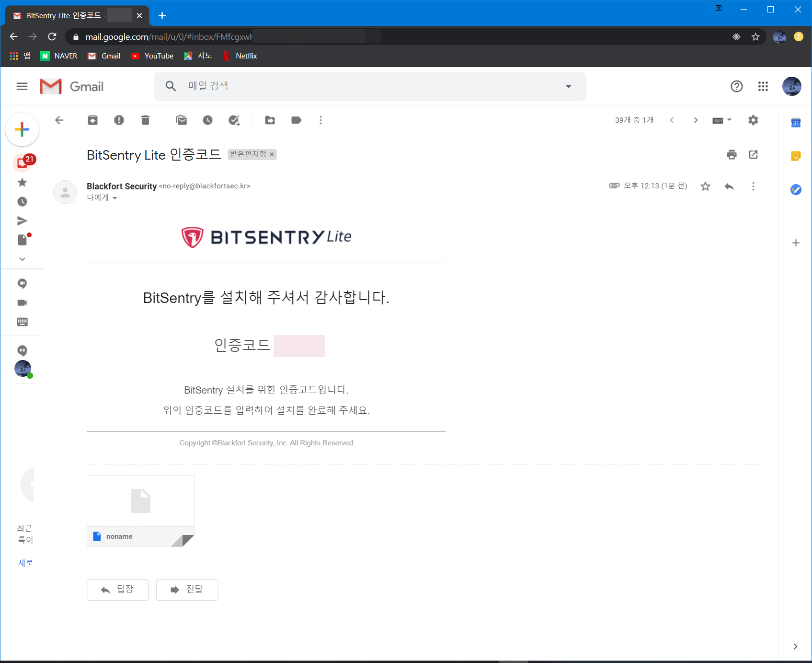Expand more labels in the sidebar
Image resolution: width=812 pixels, height=663 pixels.
[22, 259]
